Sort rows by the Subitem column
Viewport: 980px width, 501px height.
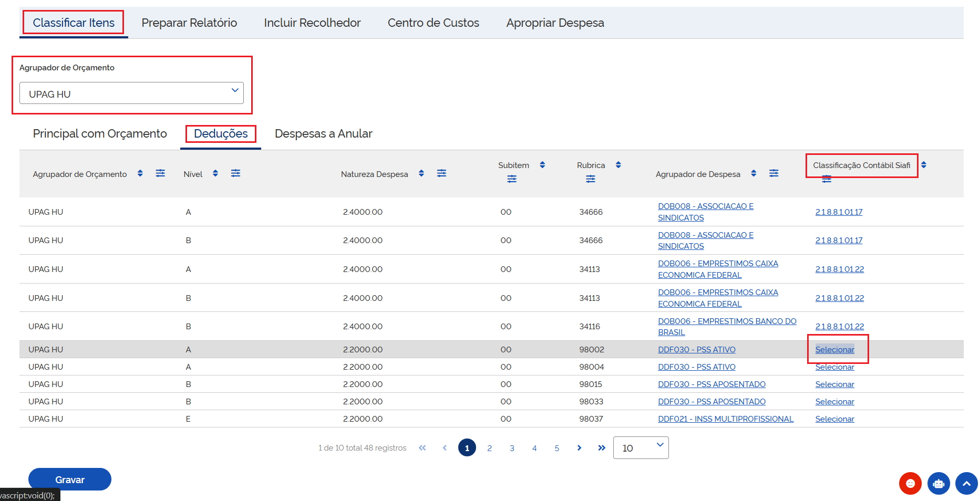point(542,164)
